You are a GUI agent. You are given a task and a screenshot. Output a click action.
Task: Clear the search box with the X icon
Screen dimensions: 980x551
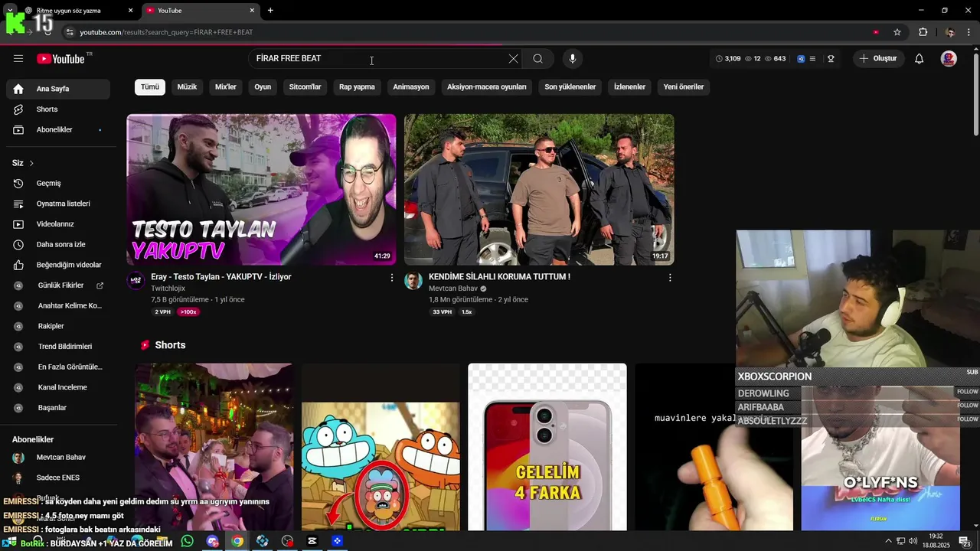coord(513,59)
